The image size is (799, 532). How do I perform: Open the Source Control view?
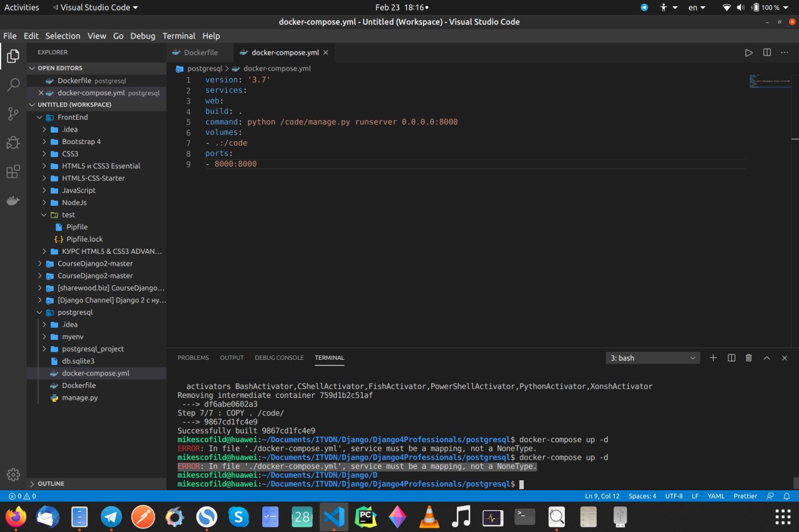pos(13,114)
